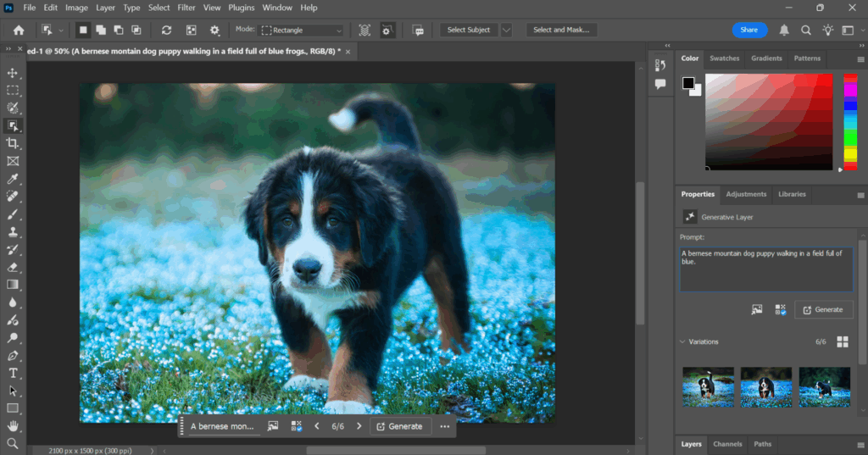This screenshot has height=455, width=868.
Task: Open dropdown arrow beside Select Subject
Action: pos(506,30)
